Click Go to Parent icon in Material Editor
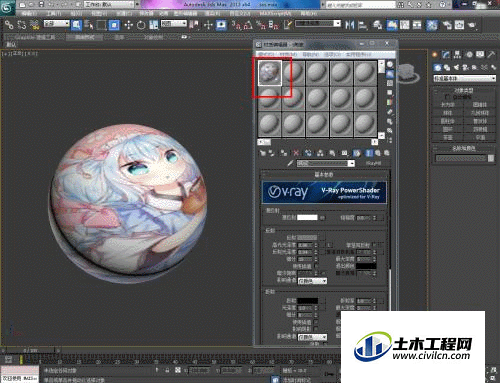The width and height of the screenshot is (500, 383). (378, 153)
